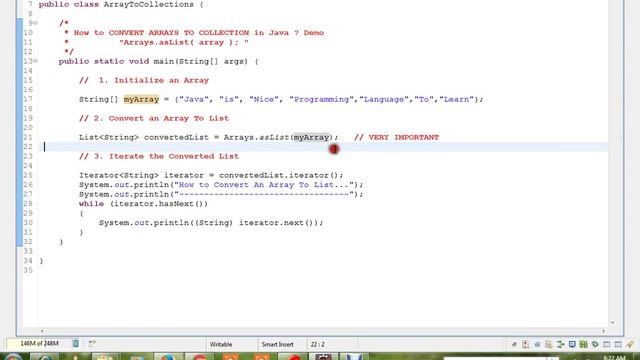Viewport: 640px width, 360px height.
Task: Click string "How to Convert An Array To List..."
Action: [x=264, y=185]
